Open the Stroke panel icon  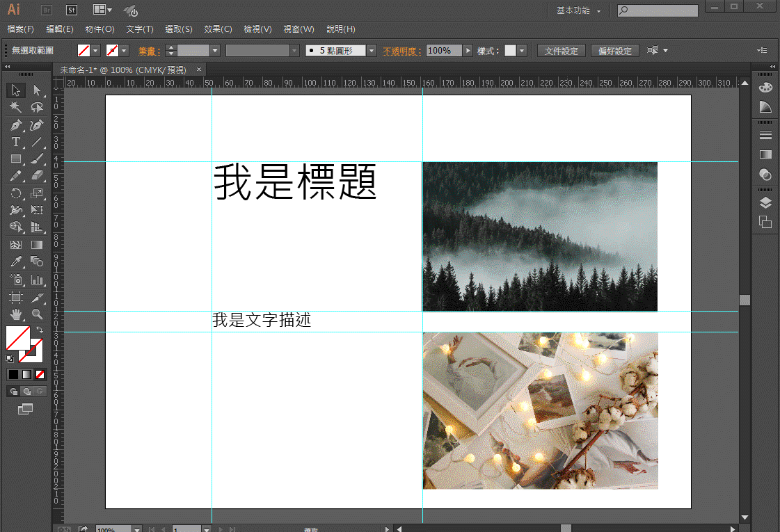pos(765,135)
